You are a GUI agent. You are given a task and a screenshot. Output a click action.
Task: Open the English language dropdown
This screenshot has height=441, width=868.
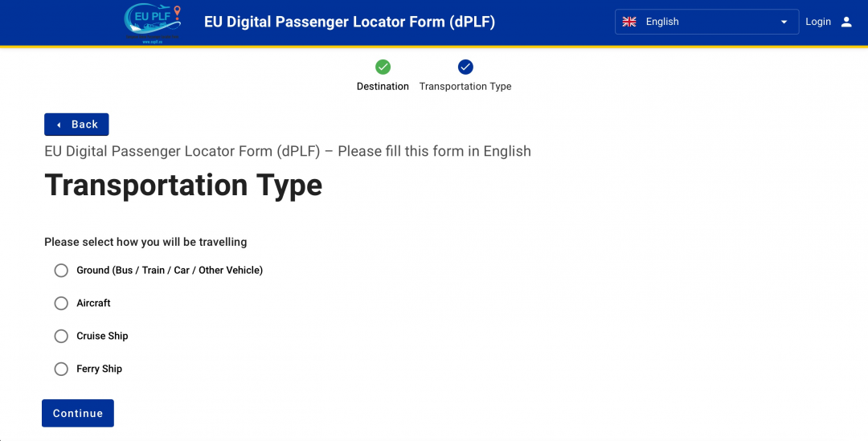click(707, 22)
